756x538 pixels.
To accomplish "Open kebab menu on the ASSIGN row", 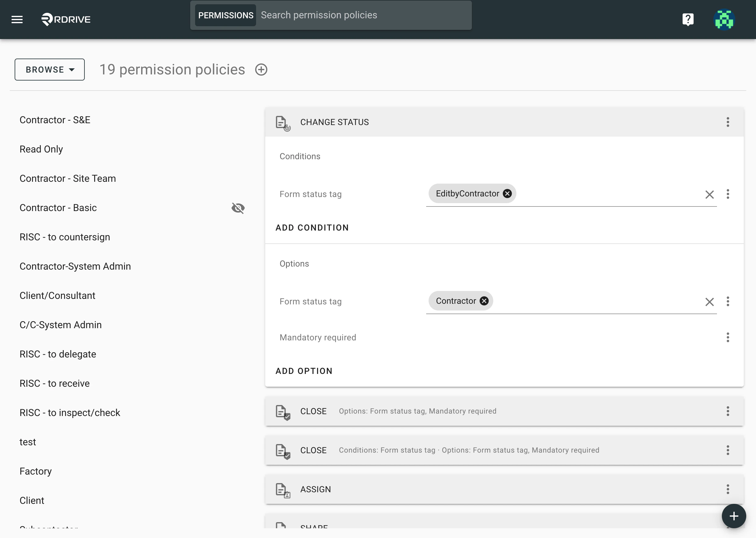I will 728,489.
